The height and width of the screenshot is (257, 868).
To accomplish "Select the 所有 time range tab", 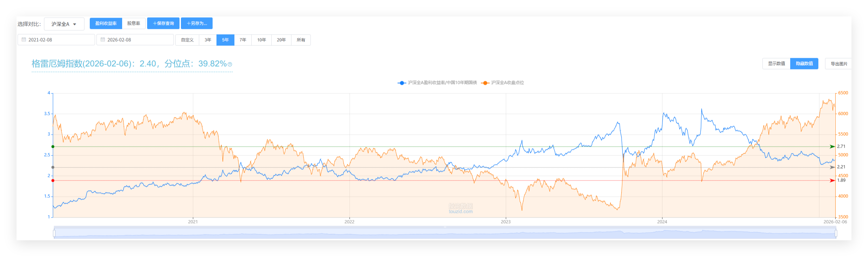I will 301,40.
